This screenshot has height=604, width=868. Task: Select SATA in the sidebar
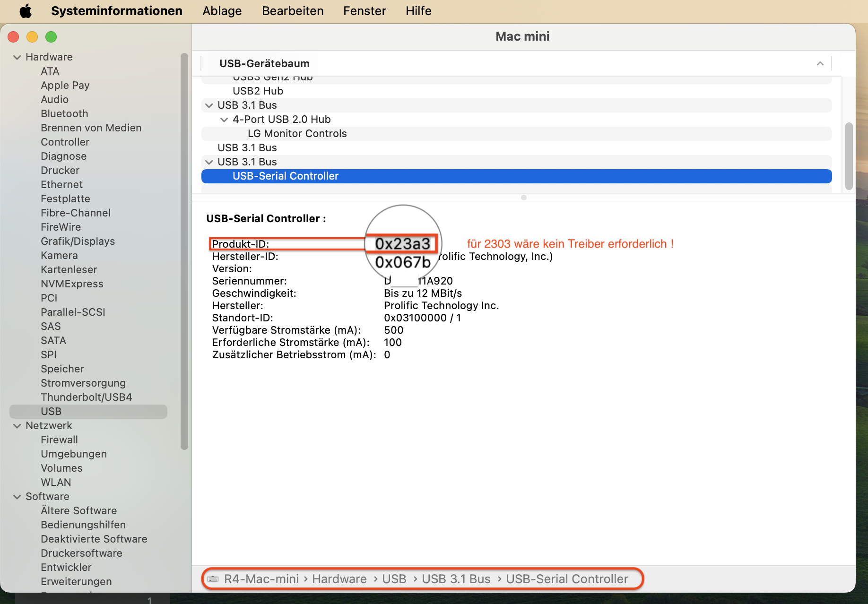click(53, 340)
